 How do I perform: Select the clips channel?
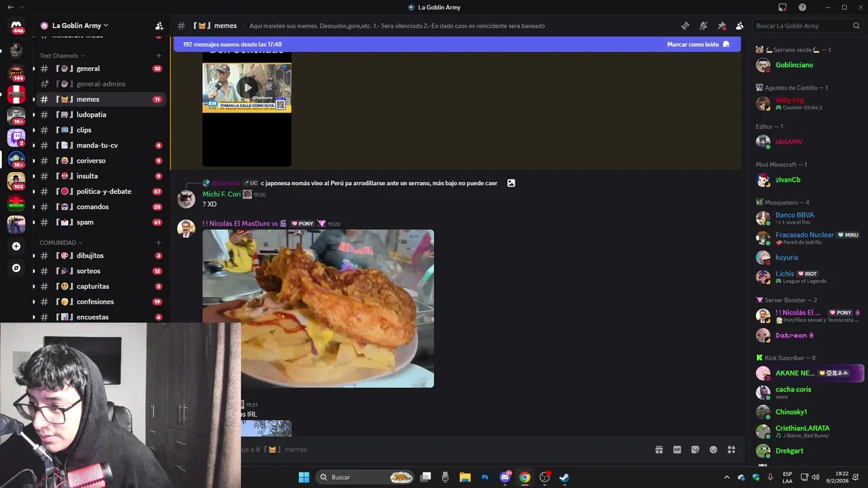tap(100, 130)
